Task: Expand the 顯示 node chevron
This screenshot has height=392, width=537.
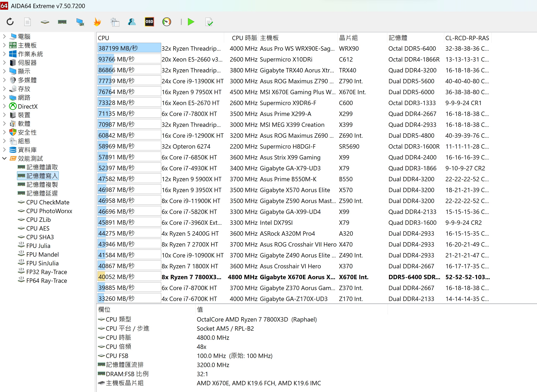Action: (4, 71)
